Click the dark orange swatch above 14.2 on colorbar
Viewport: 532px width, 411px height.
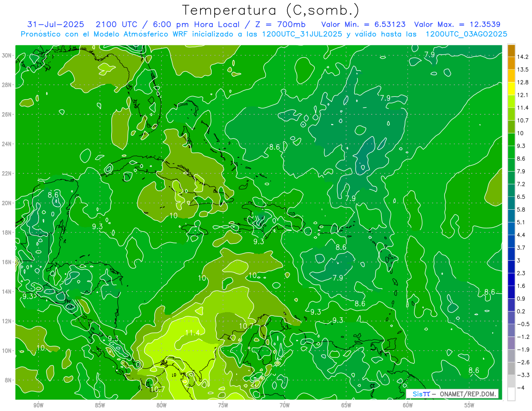pos(511,51)
